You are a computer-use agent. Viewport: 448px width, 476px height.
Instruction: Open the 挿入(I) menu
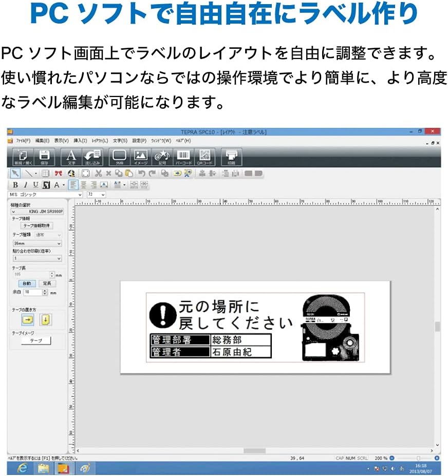coord(80,141)
